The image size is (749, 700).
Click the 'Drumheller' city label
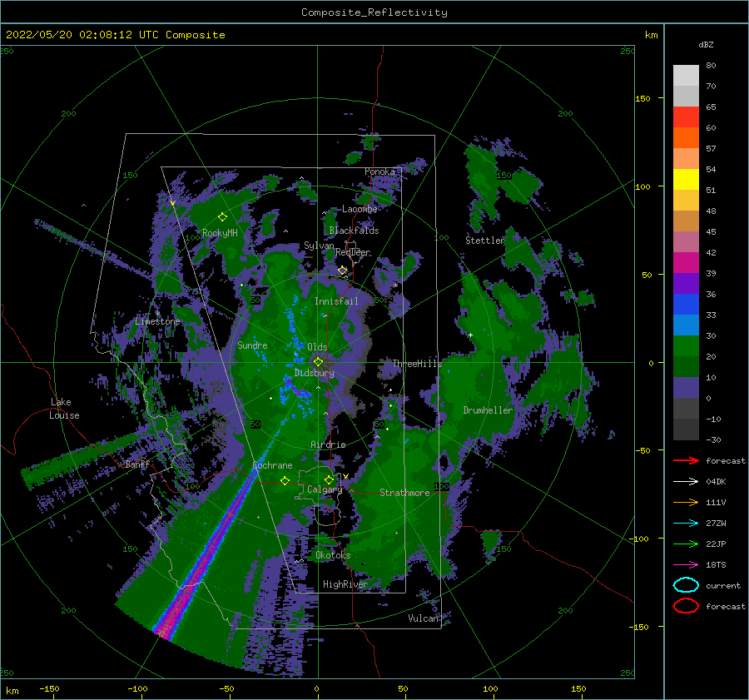488,410
